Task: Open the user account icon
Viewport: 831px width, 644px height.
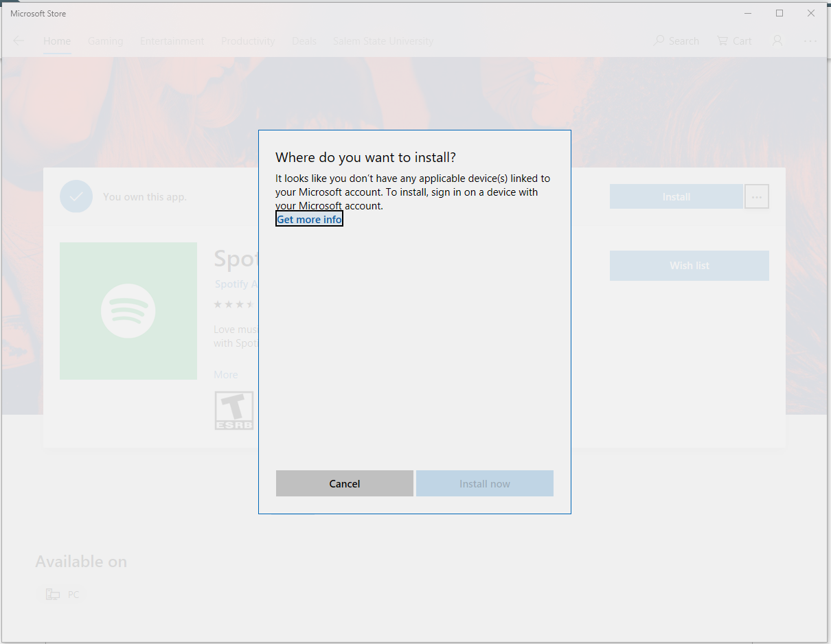Action: (x=777, y=41)
